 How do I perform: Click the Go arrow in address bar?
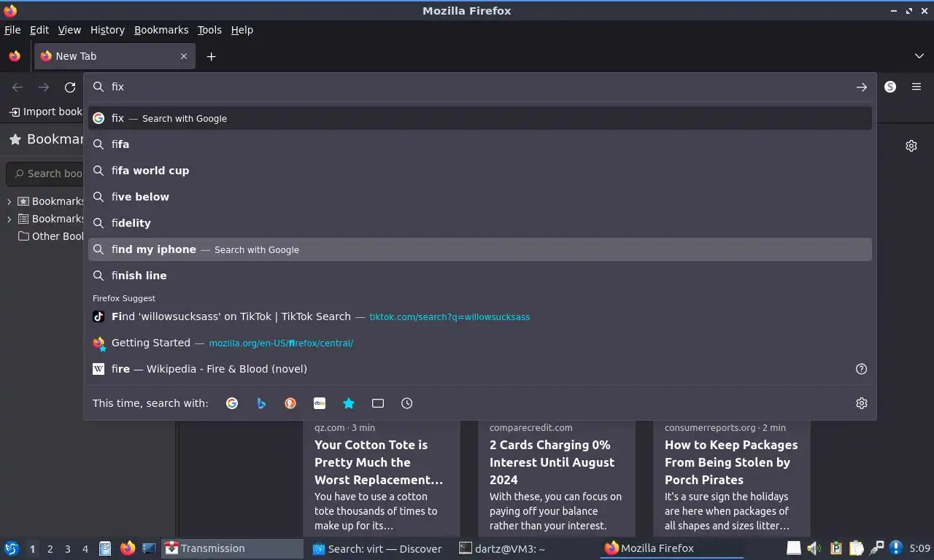click(x=862, y=87)
